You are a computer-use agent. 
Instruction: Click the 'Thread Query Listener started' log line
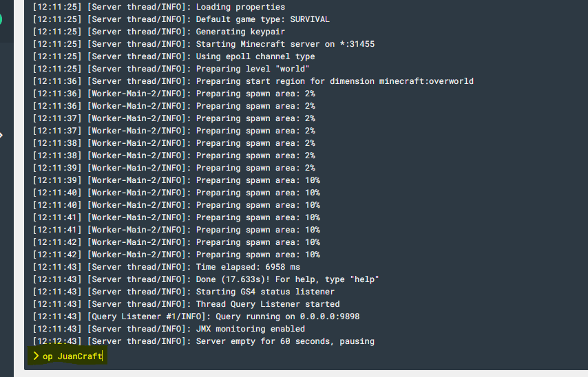click(x=187, y=304)
